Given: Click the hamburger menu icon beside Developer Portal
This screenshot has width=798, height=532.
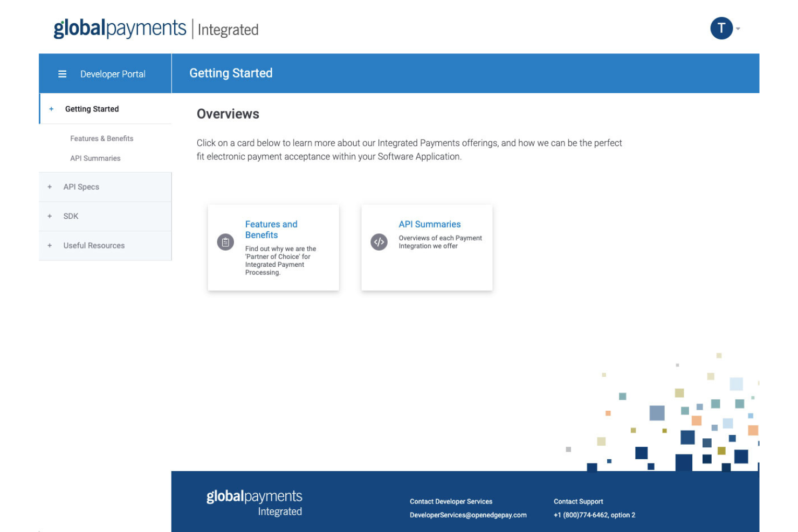Looking at the screenshot, I should coord(63,74).
